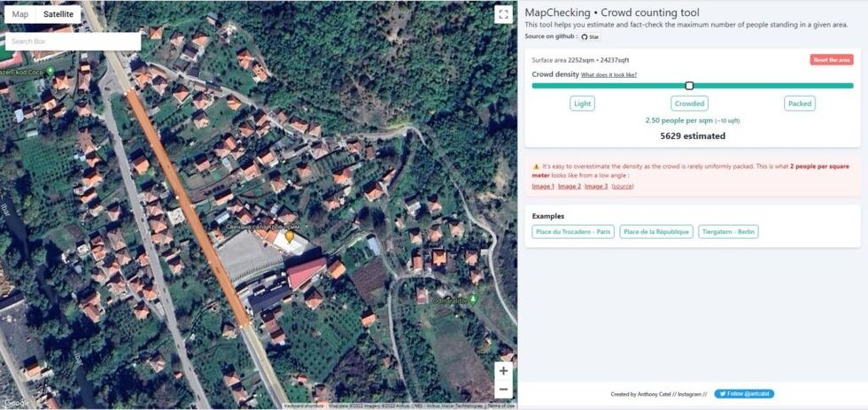Open 'What does it look like?' link
Screen dimensions: 868x410
(608, 75)
